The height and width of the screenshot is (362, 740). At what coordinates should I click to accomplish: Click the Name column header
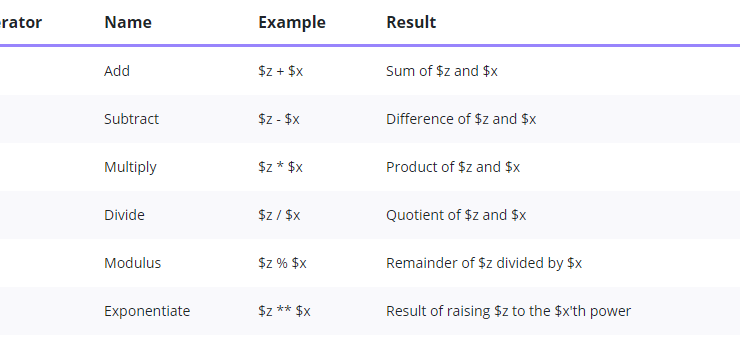point(128,22)
